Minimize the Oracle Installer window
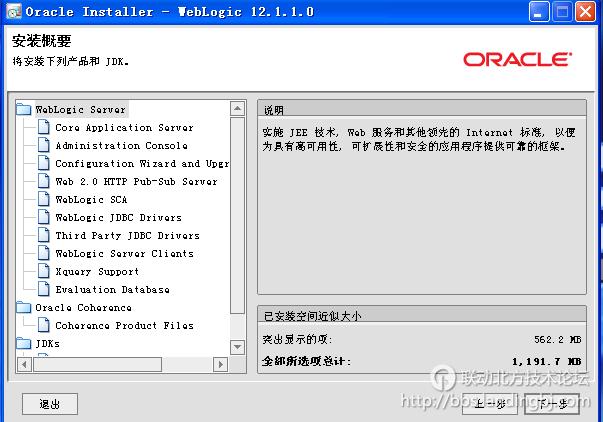The width and height of the screenshot is (603, 422). click(539, 12)
